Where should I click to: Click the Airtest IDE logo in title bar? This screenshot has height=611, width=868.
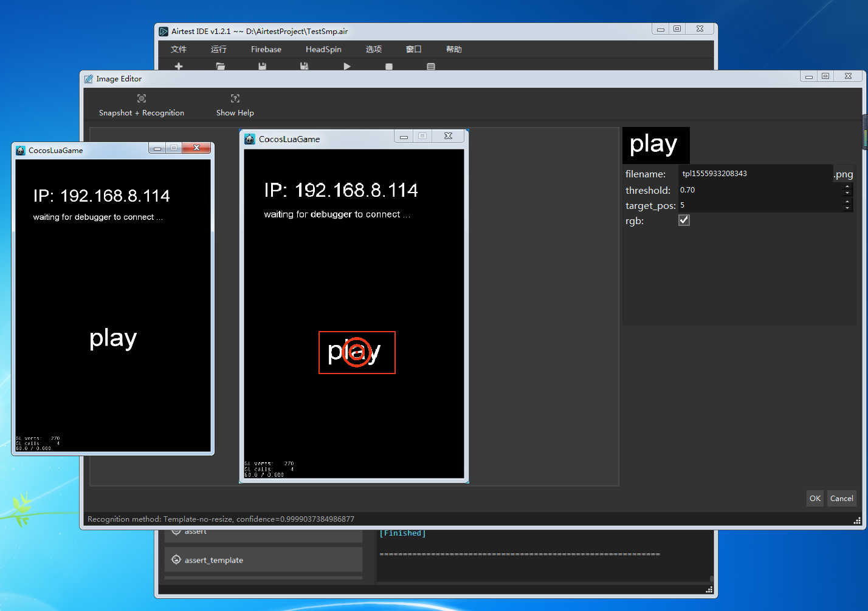[164, 32]
